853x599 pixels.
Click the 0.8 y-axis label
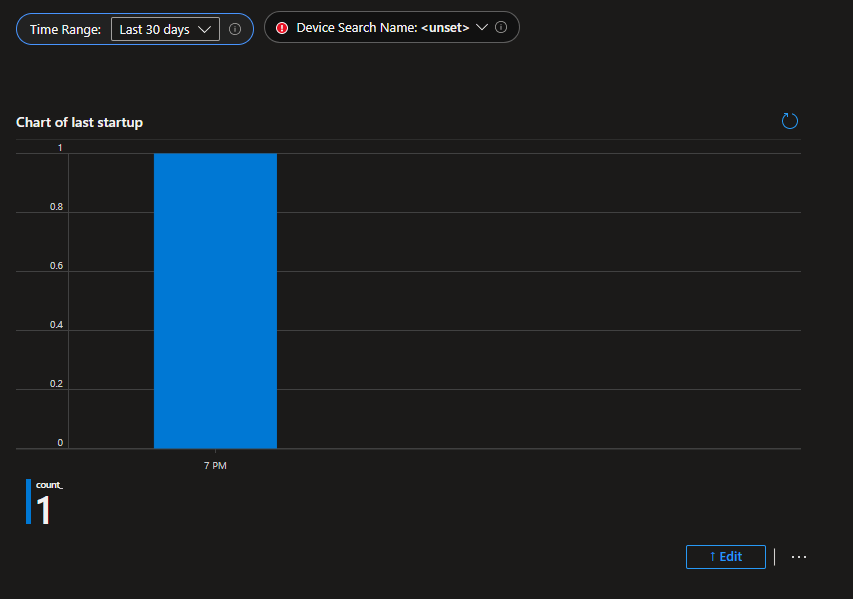click(x=58, y=207)
